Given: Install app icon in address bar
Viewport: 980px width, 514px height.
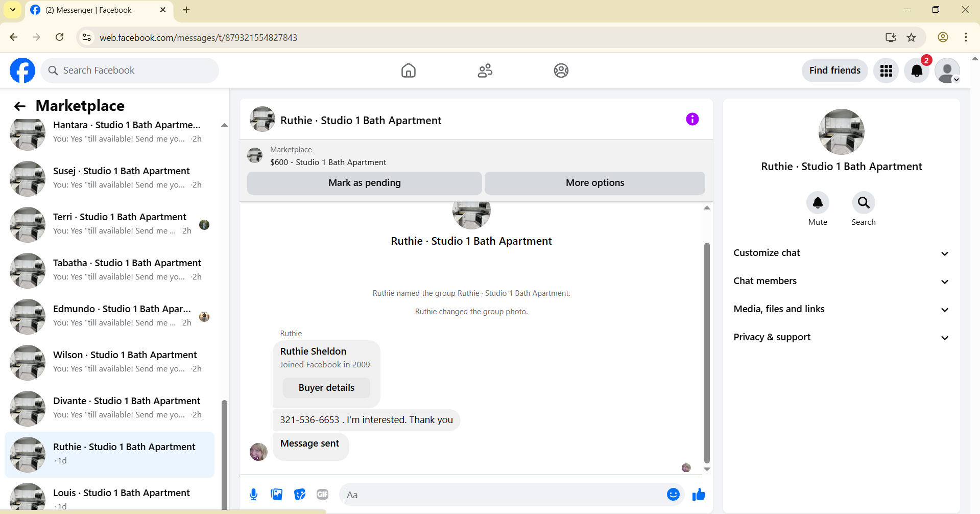Looking at the screenshot, I should (x=891, y=37).
